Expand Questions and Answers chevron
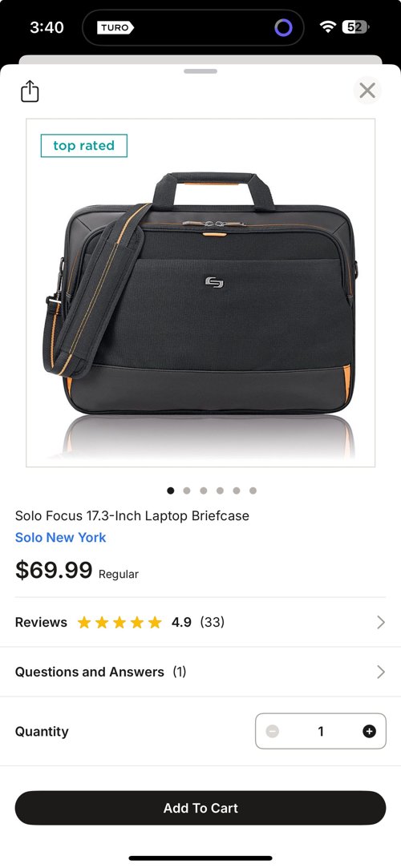This screenshot has width=401, height=868. click(x=380, y=672)
